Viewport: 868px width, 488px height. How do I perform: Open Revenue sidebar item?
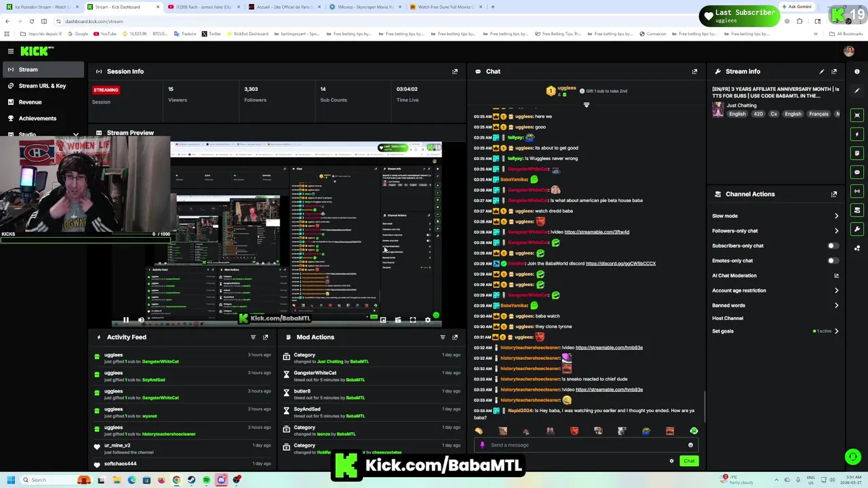(42, 102)
